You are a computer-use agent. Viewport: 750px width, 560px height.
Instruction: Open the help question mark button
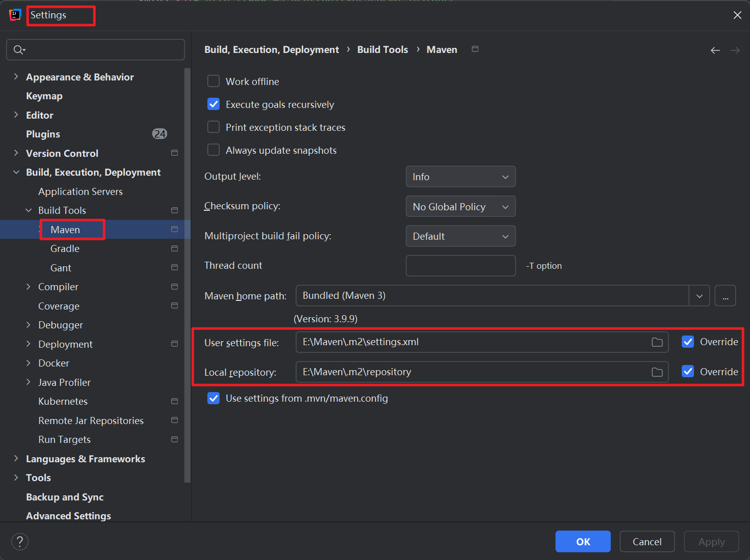[x=20, y=541]
